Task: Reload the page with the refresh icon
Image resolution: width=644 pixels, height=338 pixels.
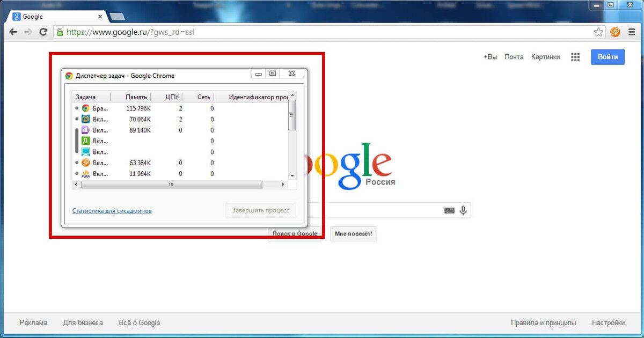Action: click(44, 32)
